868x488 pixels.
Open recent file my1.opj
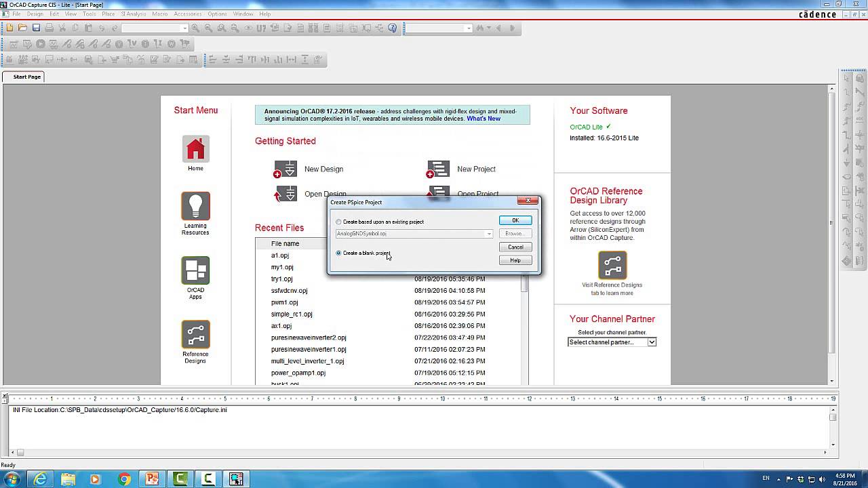click(x=282, y=267)
